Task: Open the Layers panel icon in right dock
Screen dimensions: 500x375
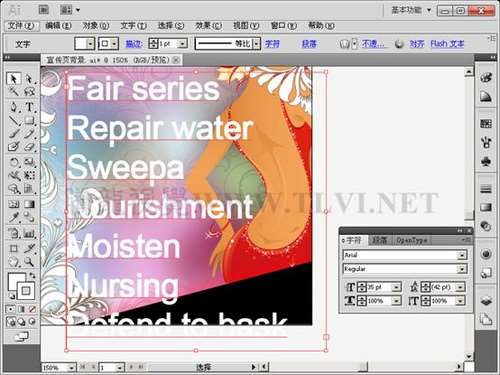Action: tap(486, 301)
